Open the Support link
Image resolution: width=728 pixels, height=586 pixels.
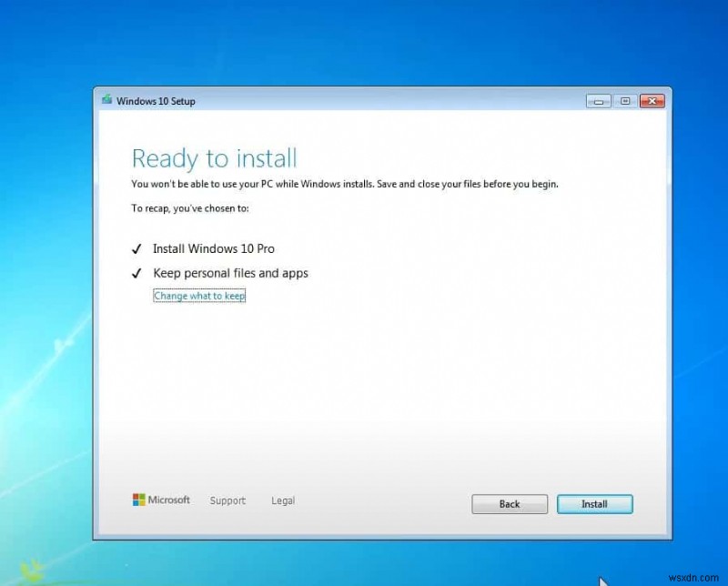click(227, 500)
